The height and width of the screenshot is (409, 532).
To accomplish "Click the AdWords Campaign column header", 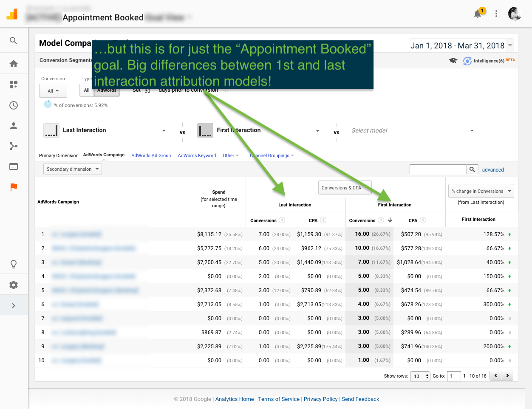I will pos(58,202).
